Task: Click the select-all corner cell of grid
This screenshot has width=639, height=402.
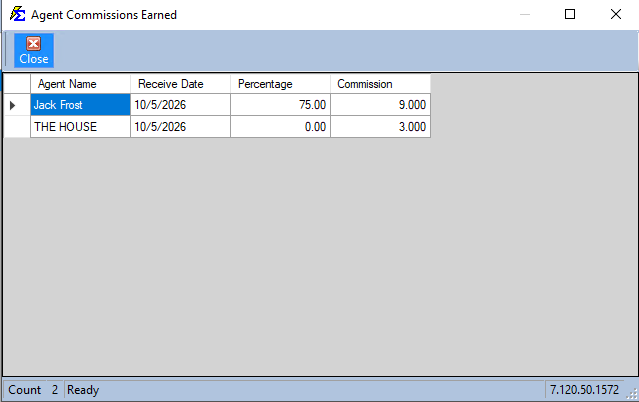Action: pos(17,84)
